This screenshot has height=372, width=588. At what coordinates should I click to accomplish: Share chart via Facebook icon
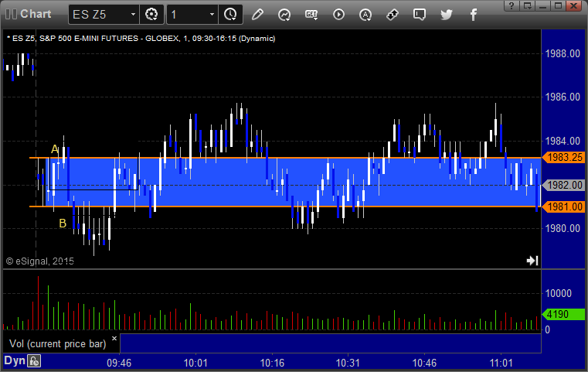474,15
